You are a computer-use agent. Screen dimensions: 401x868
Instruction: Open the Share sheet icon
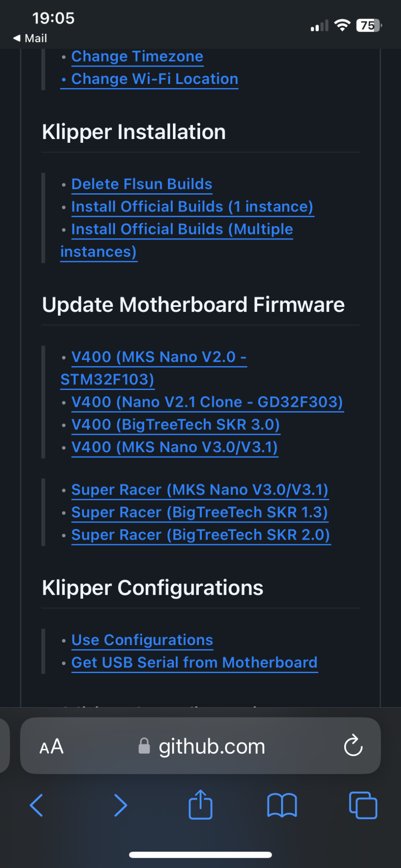click(x=200, y=804)
